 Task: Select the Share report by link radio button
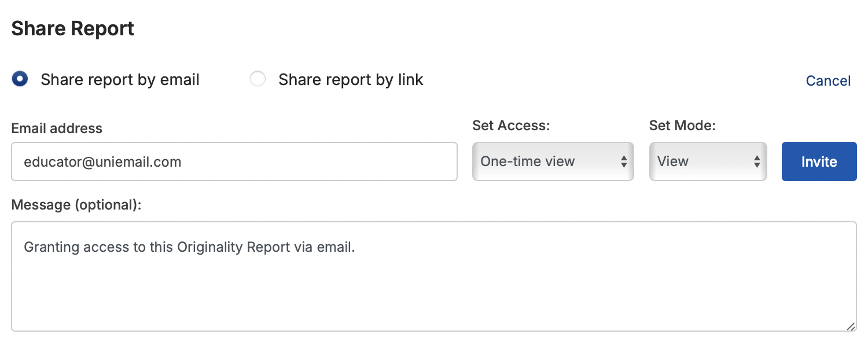[258, 79]
